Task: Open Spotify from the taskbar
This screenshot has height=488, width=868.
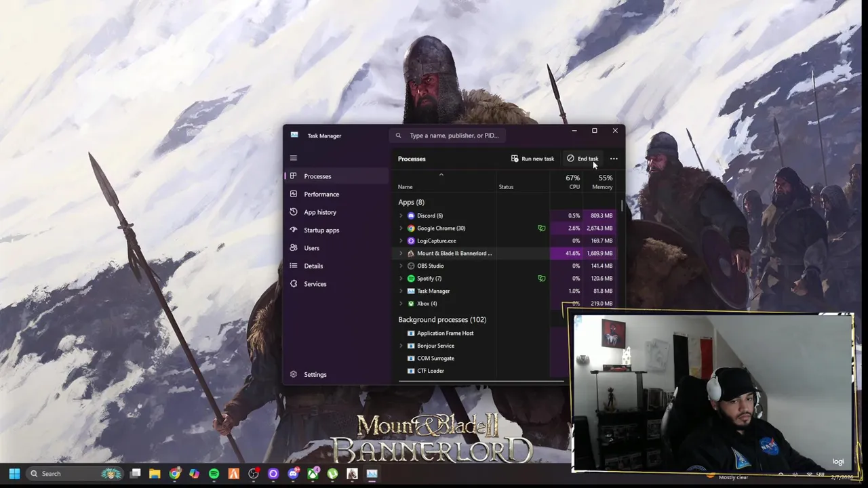Action: [x=214, y=474]
